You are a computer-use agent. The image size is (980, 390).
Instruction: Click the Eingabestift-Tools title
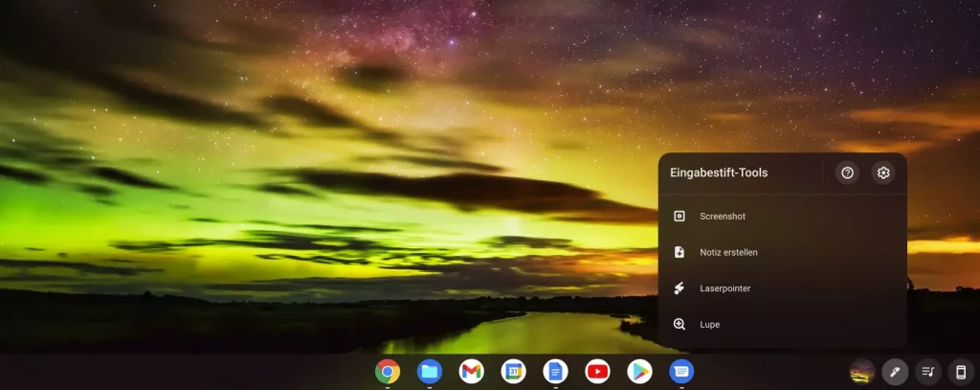tap(719, 172)
